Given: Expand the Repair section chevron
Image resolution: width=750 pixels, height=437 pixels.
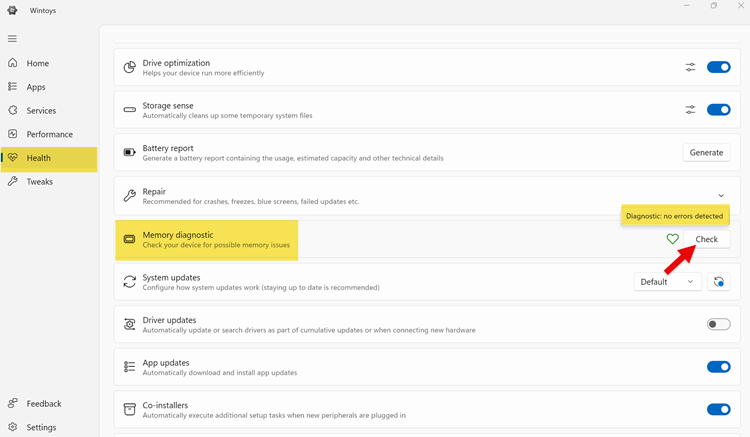Looking at the screenshot, I should (x=721, y=196).
